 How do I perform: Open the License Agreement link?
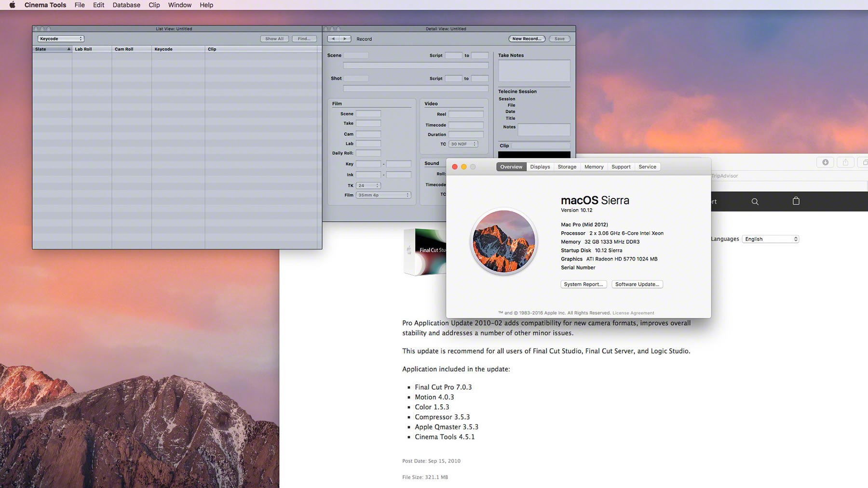(633, 313)
